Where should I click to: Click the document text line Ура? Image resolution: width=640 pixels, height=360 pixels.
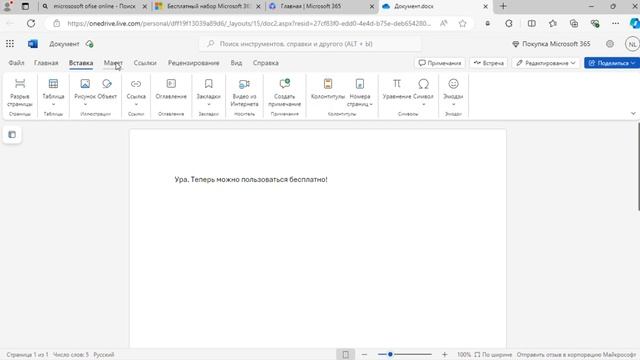click(x=251, y=180)
